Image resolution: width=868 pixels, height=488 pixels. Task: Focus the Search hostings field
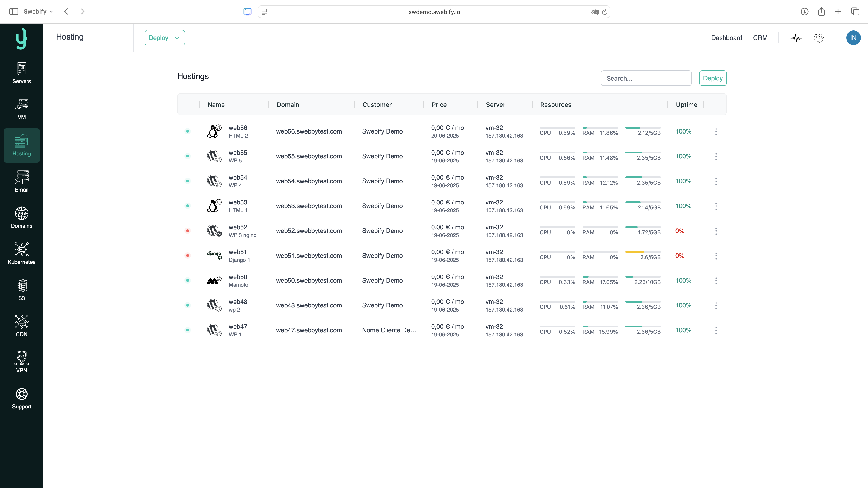pyautogui.click(x=646, y=78)
